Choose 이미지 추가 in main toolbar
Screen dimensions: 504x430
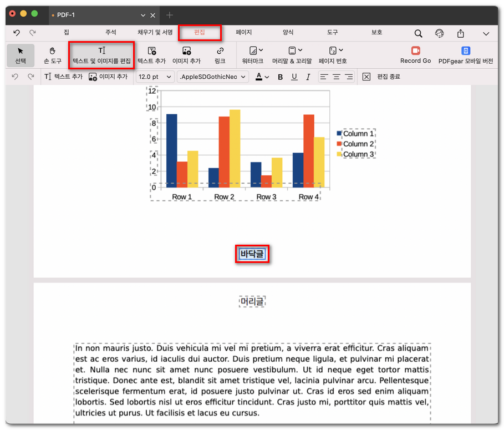(x=186, y=55)
